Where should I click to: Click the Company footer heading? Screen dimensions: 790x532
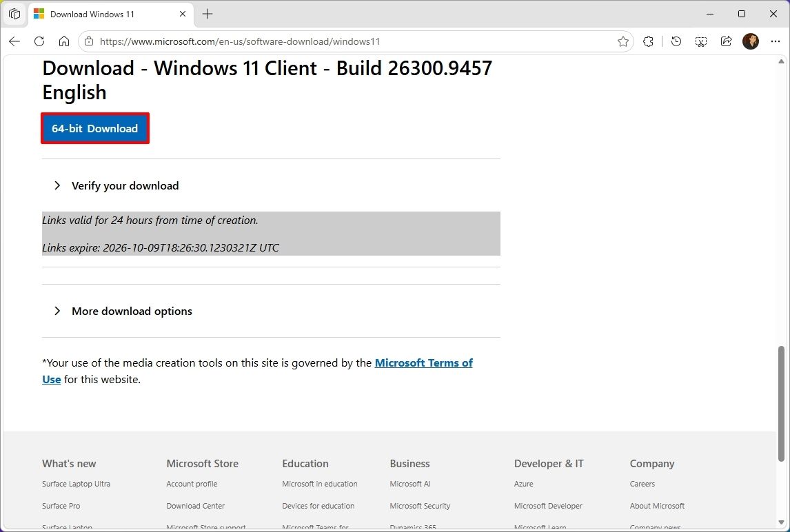click(x=652, y=464)
